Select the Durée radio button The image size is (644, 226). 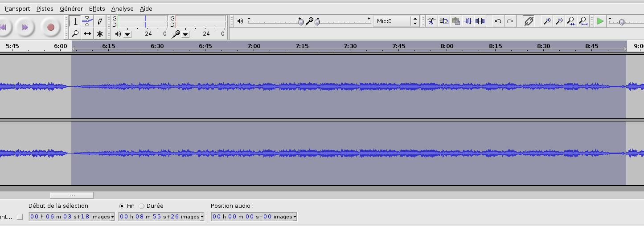click(x=142, y=206)
